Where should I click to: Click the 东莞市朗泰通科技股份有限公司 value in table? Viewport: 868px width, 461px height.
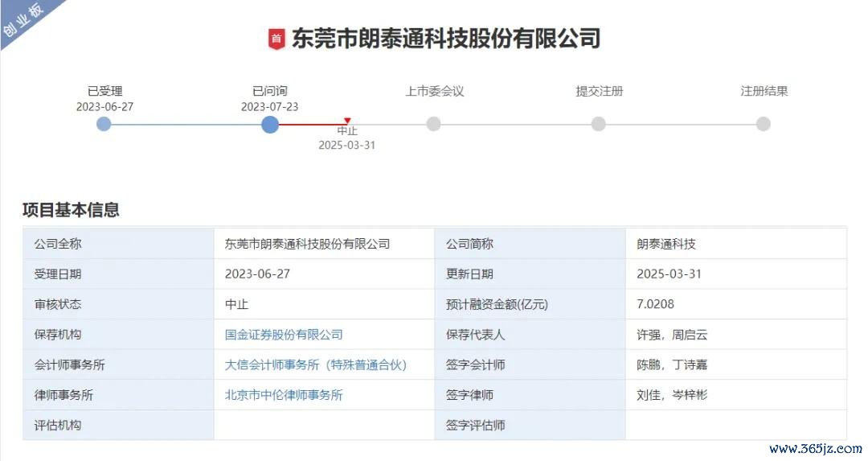click(x=307, y=244)
